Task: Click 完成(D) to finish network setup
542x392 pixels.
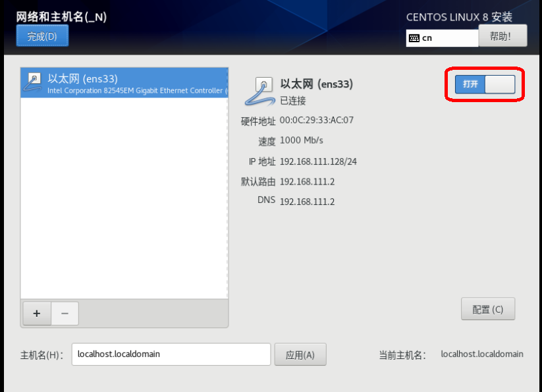Action: [42, 36]
